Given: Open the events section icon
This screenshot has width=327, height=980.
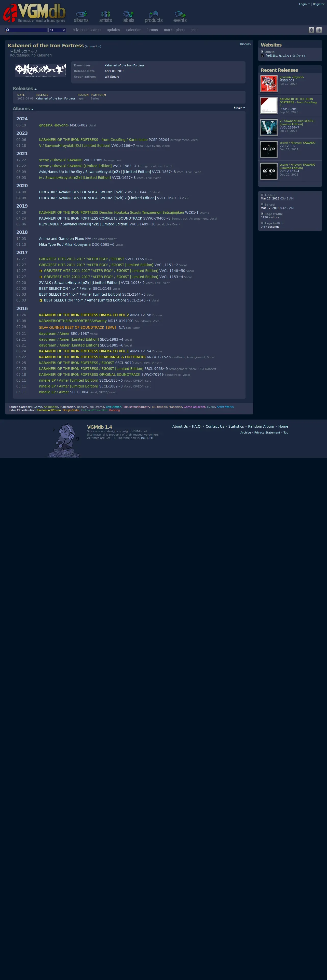Looking at the screenshot, I should click(180, 17).
